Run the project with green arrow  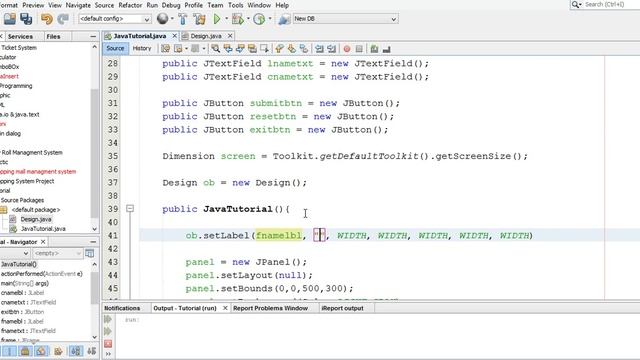click(x=217, y=19)
